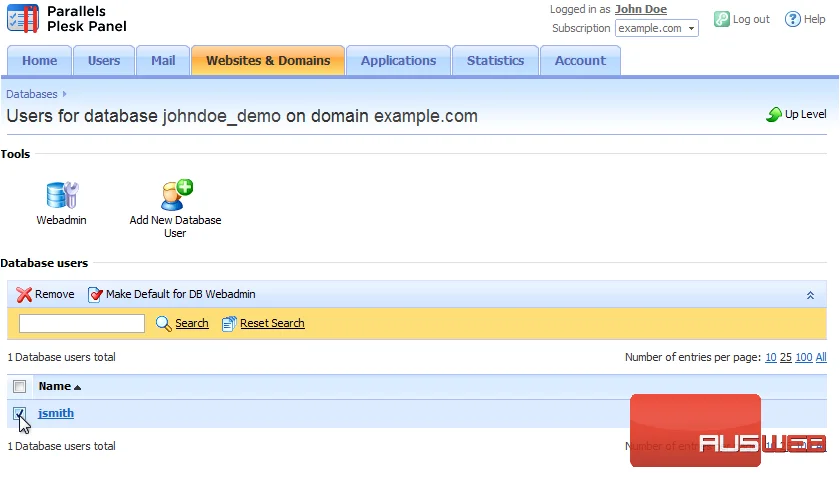Open the Applications tab

click(x=399, y=61)
